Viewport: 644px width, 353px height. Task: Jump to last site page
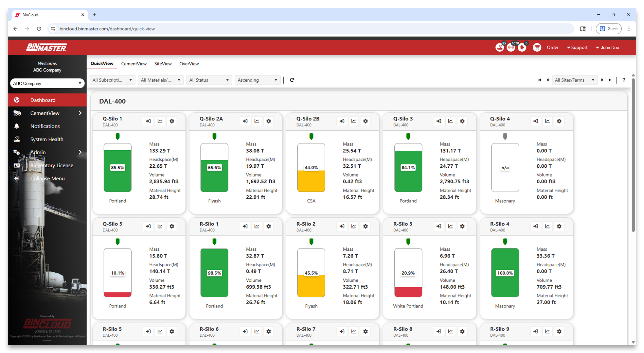(x=610, y=80)
